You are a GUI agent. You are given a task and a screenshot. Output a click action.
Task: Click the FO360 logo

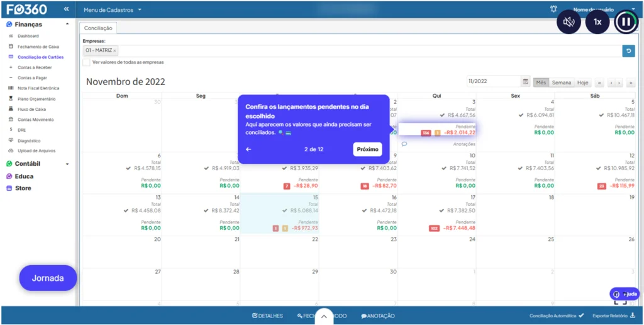coord(26,9)
